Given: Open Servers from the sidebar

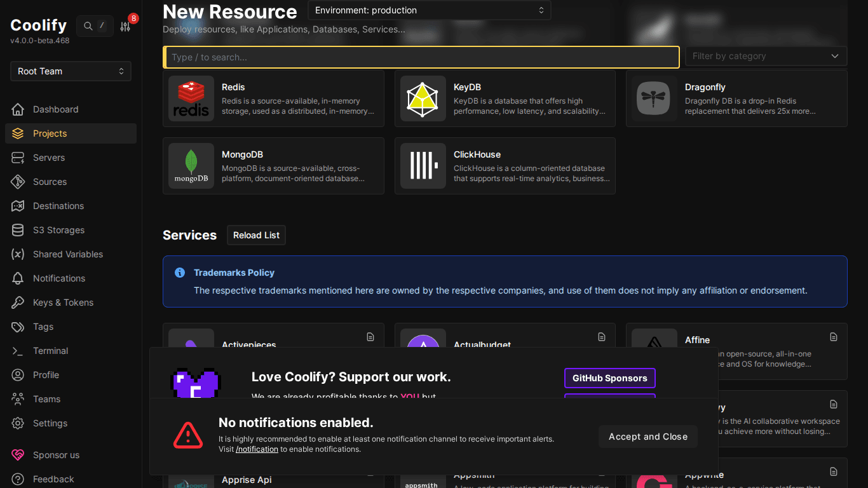Looking at the screenshot, I should [49, 158].
